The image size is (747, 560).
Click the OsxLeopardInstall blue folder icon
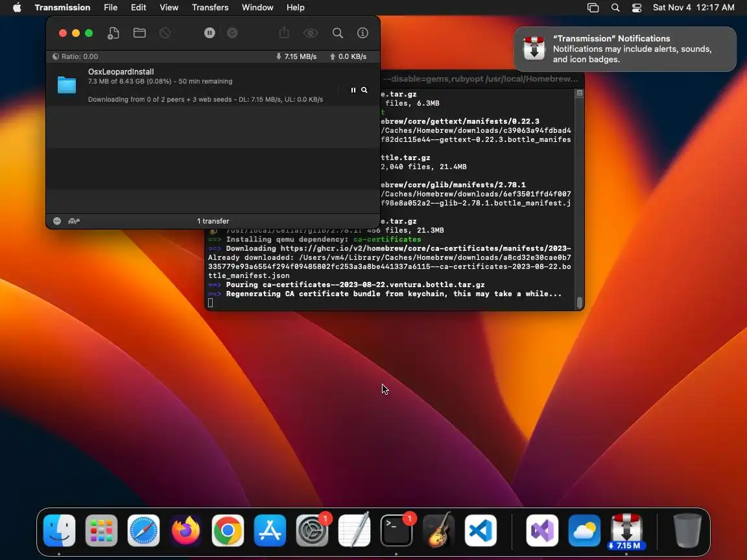click(x=67, y=85)
